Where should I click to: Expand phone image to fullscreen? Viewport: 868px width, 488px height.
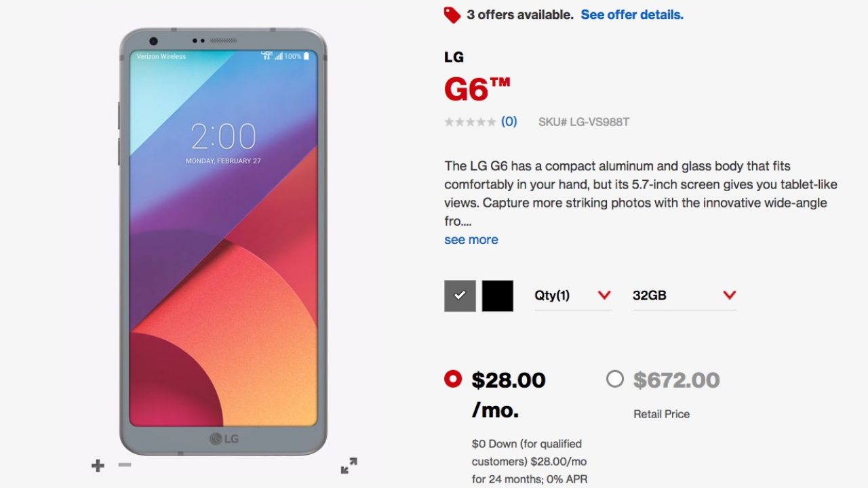(x=349, y=466)
